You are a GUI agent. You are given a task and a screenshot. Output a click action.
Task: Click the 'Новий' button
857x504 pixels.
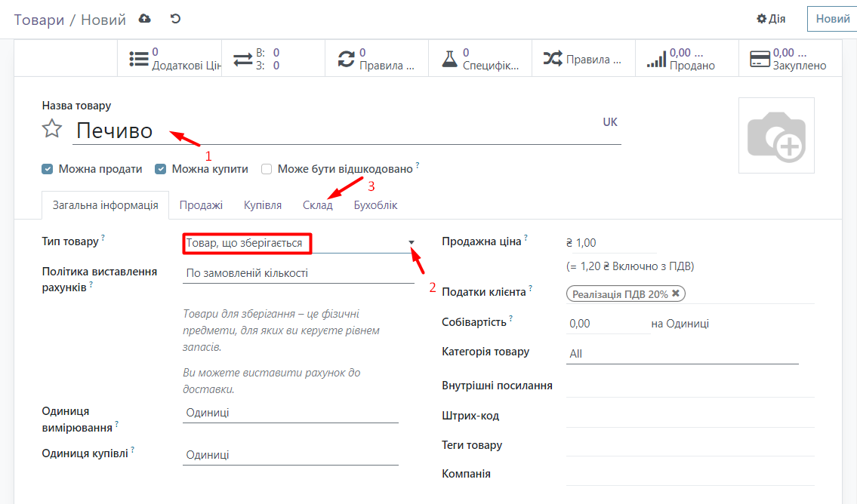[x=832, y=19]
